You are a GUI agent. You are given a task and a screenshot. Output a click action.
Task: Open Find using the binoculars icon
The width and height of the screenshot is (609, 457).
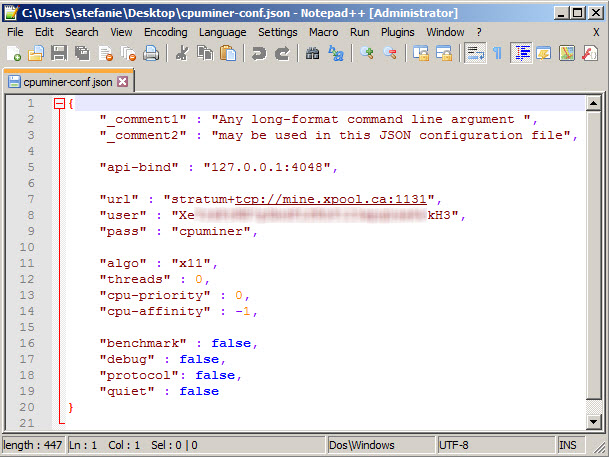coord(312,53)
